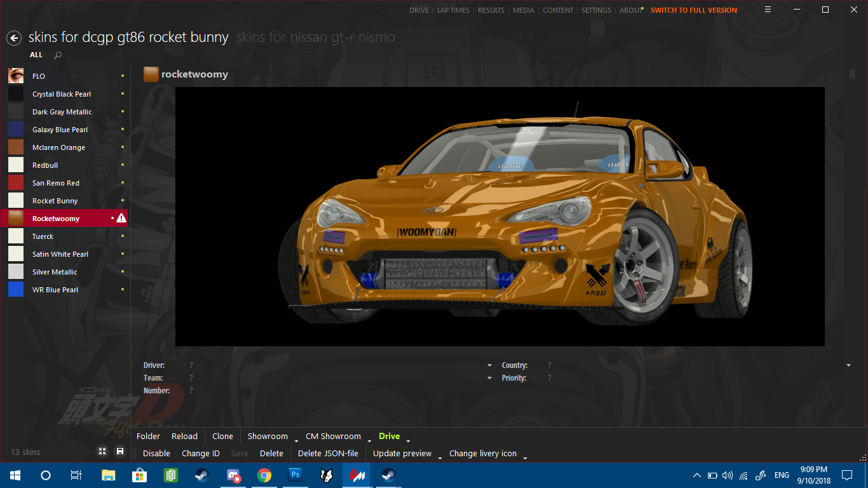This screenshot has height=488, width=868.
Task: Open the MEDIA section
Action: click(524, 10)
